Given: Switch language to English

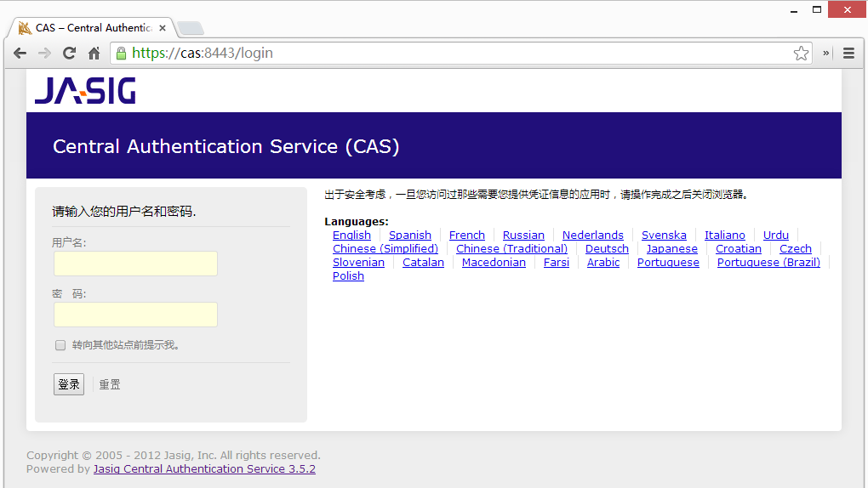Looking at the screenshot, I should click(351, 235).
